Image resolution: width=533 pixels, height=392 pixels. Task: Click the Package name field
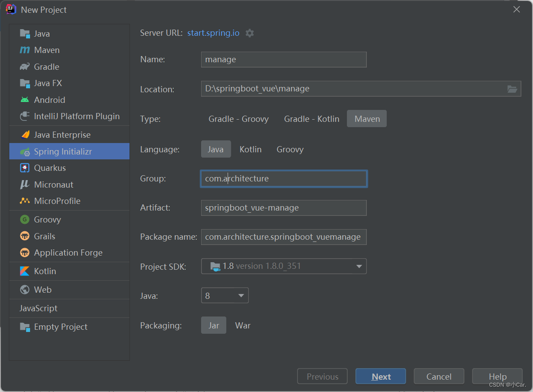(x=284, y=237)
